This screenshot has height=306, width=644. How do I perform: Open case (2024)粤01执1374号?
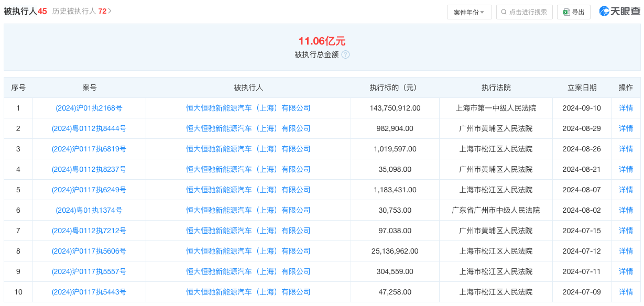point(89,210)
